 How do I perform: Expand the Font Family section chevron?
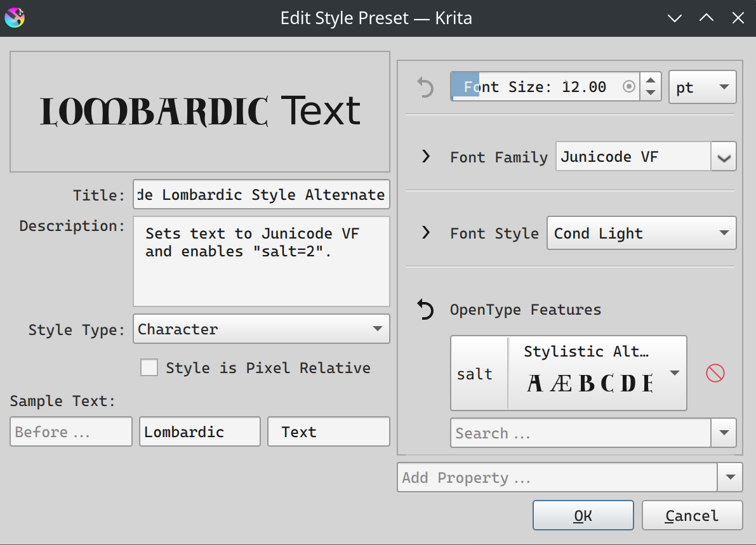tap(426, 157)
